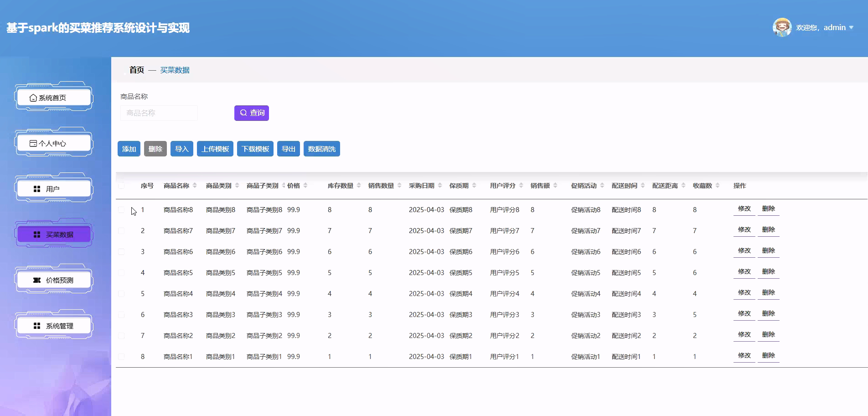Click the ticket icon beside 价格预测
The image size is (868, 416).
point(37,280)
